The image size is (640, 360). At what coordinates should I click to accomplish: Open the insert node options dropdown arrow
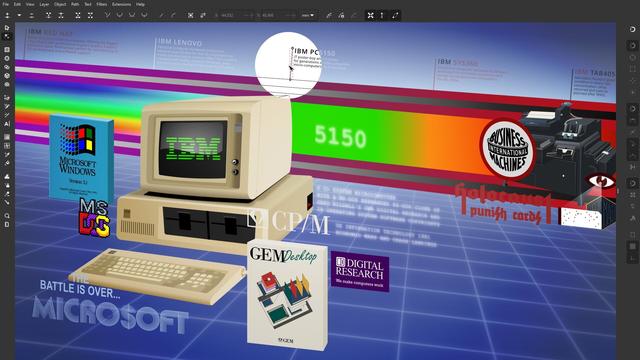click(19, 15)
